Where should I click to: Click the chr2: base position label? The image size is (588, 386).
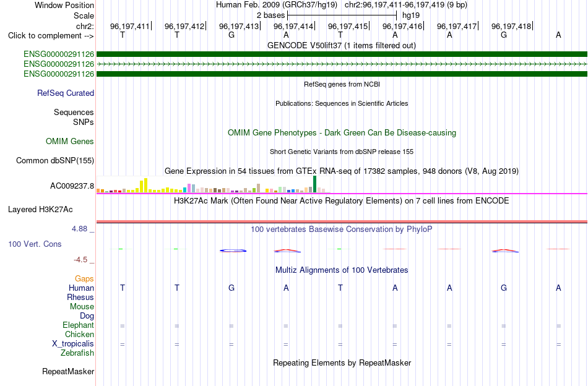pos(85,26)
